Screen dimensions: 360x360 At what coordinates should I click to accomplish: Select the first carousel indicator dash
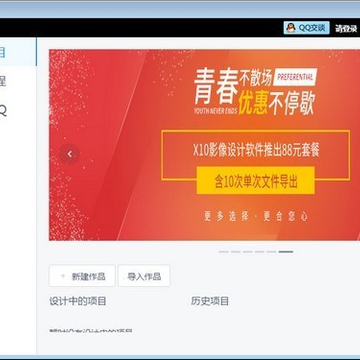(x=223, y=252)
